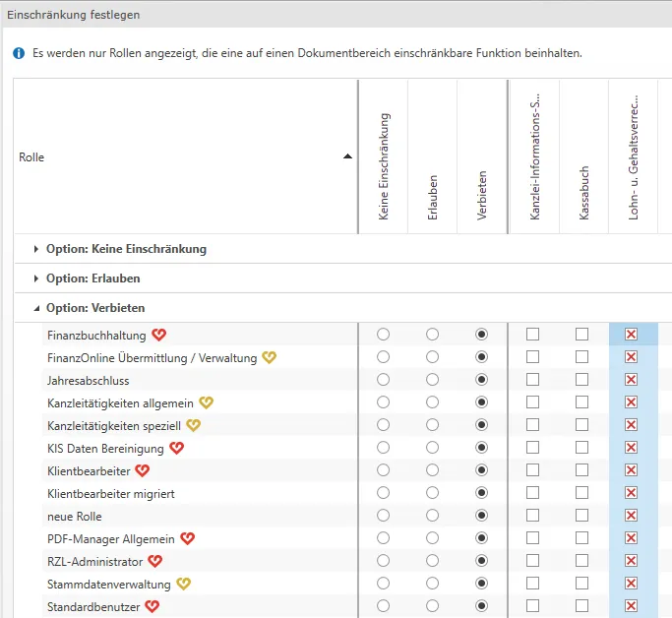
Task: Check Kassabuch box for Finanzbuchhaltung
Action: pos(582,335)
